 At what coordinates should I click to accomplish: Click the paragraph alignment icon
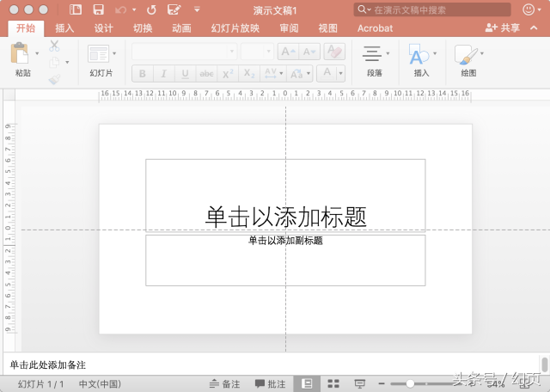point(371,53)
